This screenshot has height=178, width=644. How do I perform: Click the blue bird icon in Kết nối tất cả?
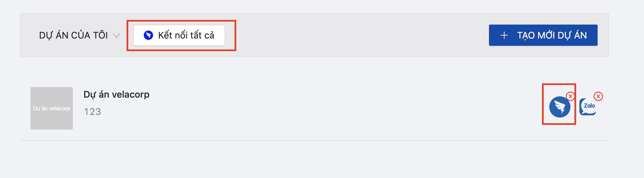(x=148, y=35)
